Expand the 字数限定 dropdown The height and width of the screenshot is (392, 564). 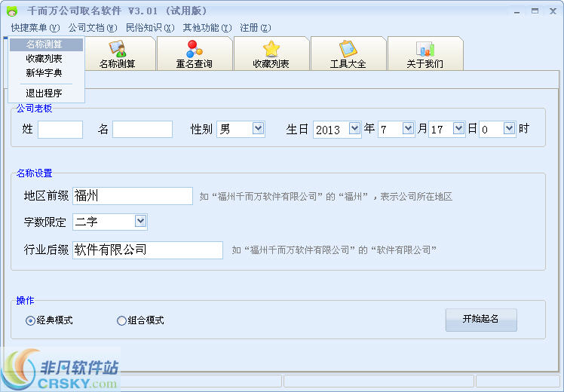(x=140, y=221)
